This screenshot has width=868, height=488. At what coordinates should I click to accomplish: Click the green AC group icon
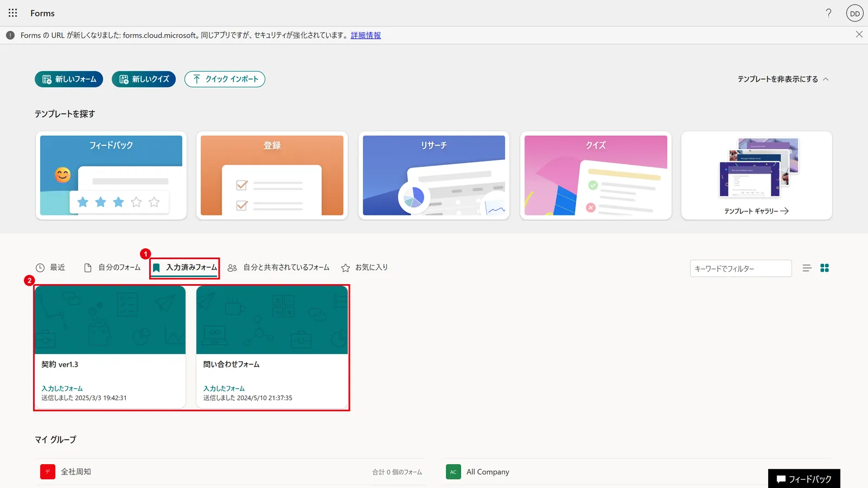(454, 472)
